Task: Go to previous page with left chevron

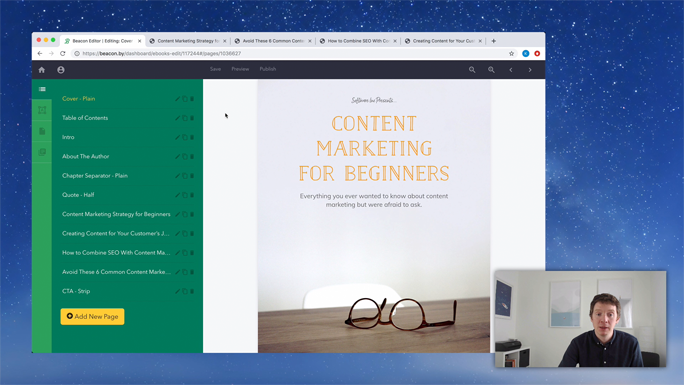Action: click(511, 70)
